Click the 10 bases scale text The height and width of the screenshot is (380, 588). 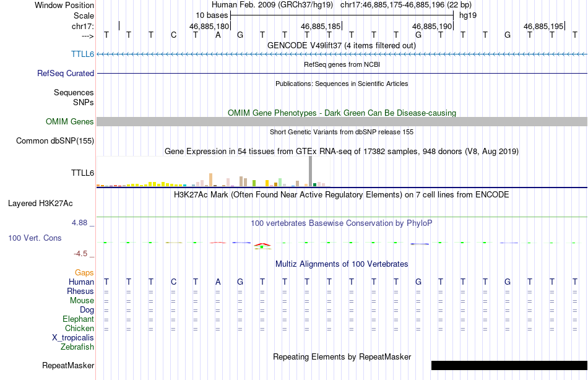[x=212, y=15]
